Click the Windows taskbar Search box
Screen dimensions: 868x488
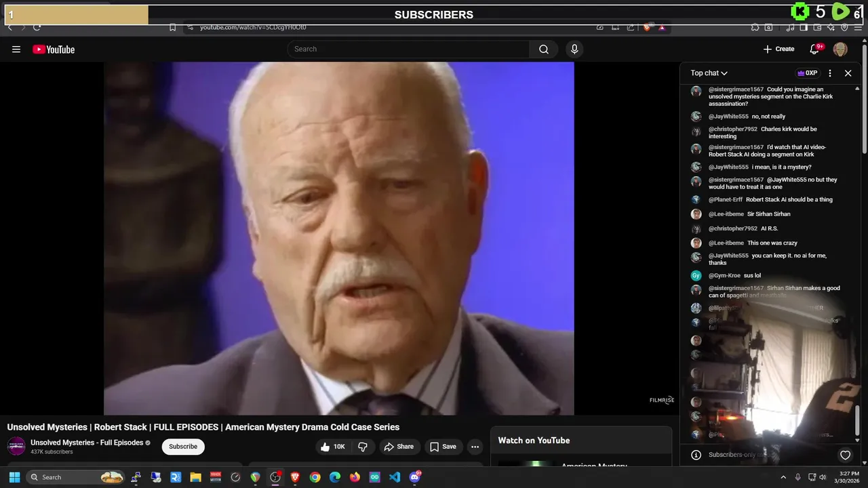coord(76,477)
